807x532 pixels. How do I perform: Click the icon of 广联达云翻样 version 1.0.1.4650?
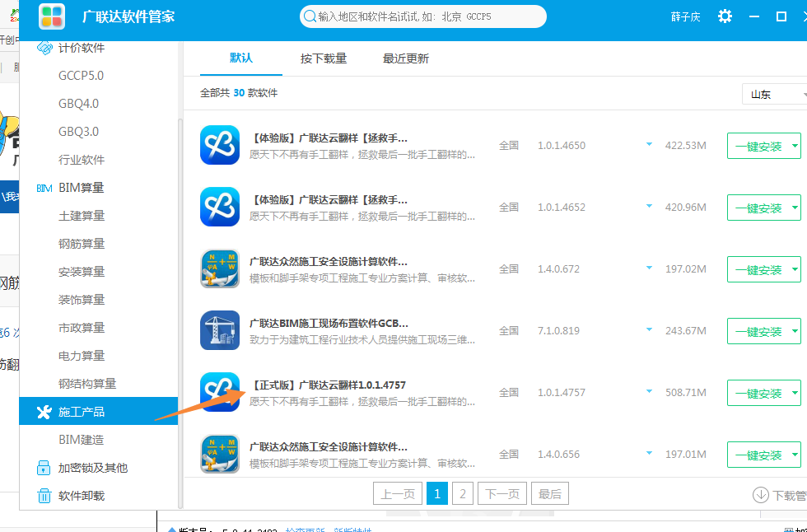(x=220, y=145)
